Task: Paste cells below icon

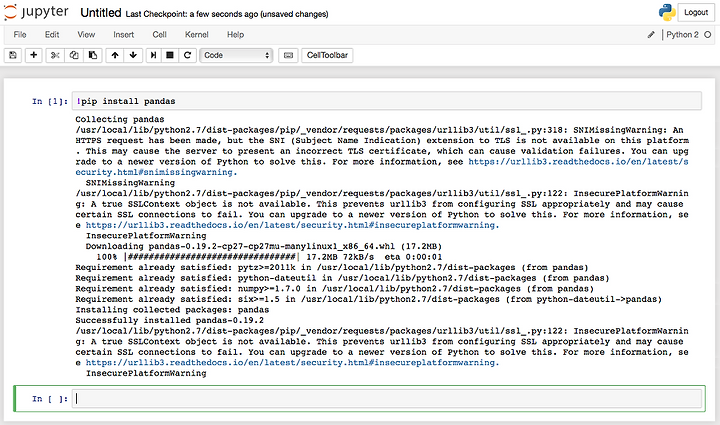Action: pyautogui.click(x=93, y=55)
